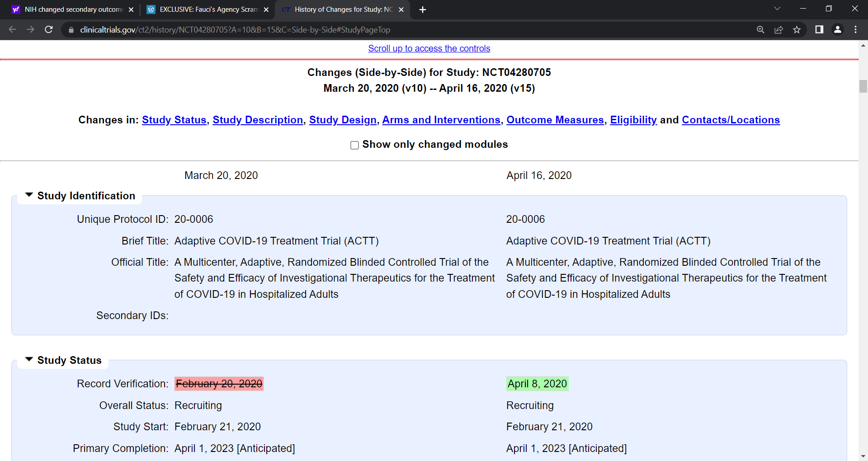Open the zoom magnifier icon in the address bar

pyautogui.click(x=760, y=29)
